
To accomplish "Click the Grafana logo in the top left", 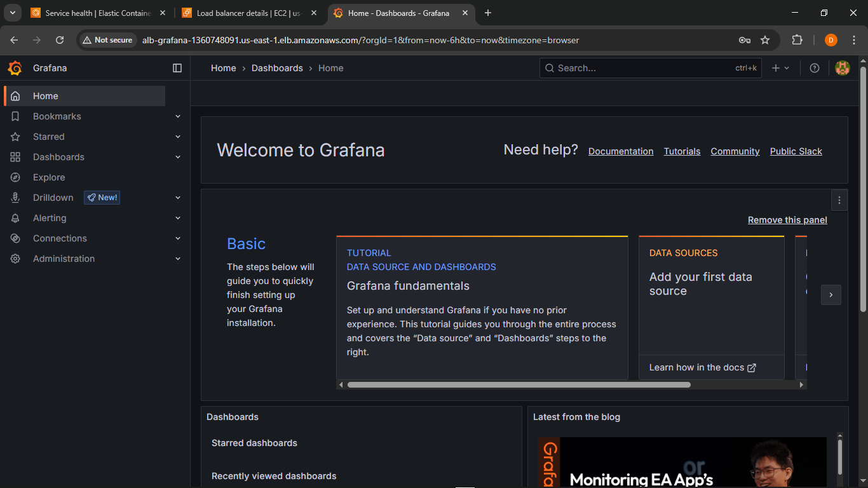I will tap(15, 68).
